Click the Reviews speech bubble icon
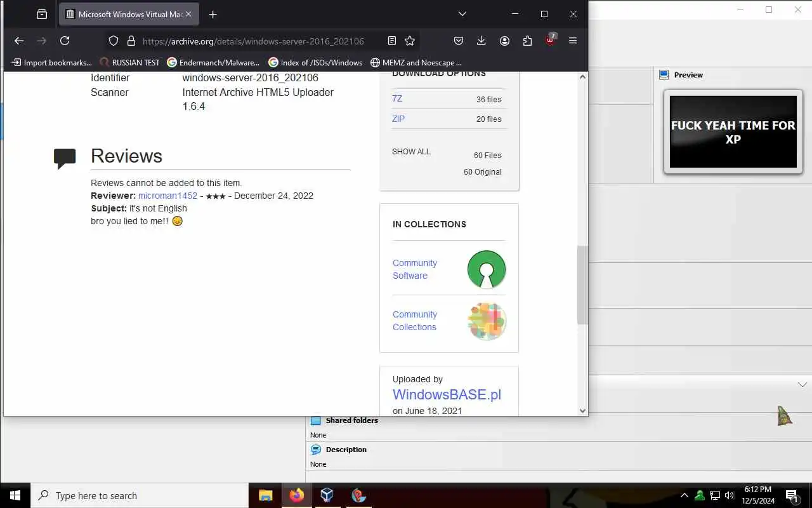The width and height of the screenshot is (812, 508). [65, 159]
